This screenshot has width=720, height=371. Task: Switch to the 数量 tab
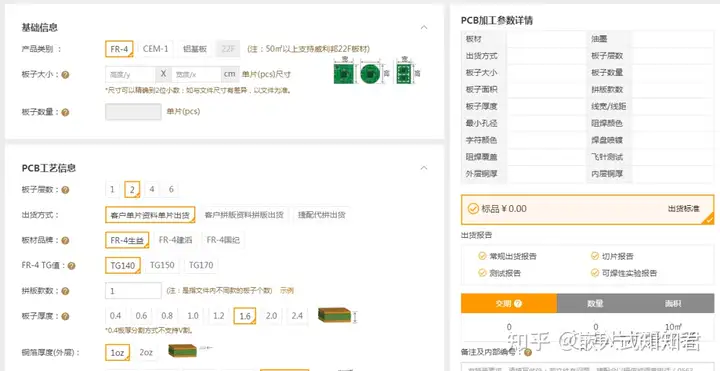coord(595,304)
